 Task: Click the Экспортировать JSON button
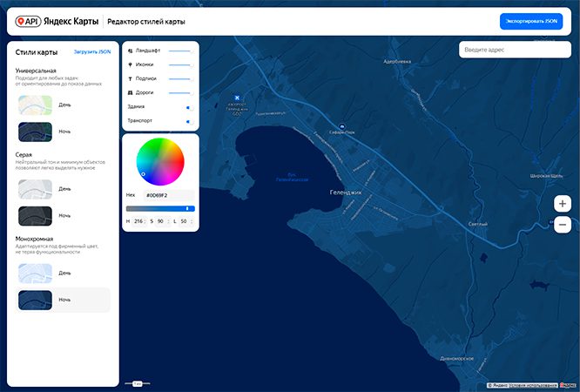pos(531,22)
